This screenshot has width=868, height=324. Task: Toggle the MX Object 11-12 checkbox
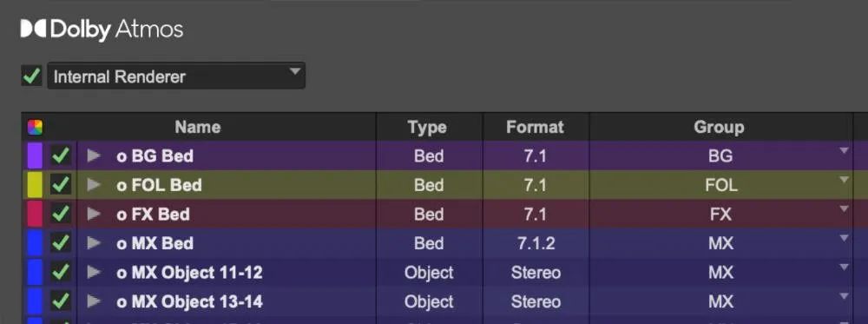point(61,272)
